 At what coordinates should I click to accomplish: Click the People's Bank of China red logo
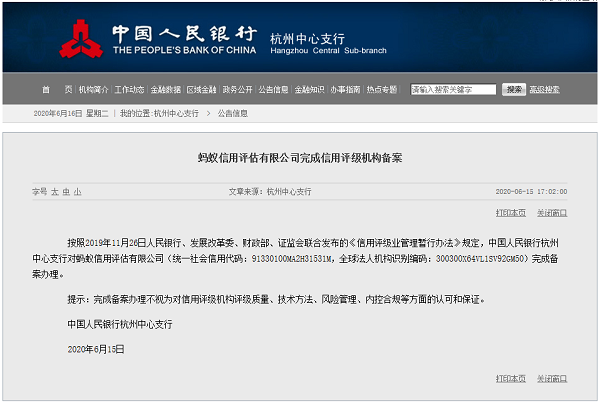[x=81, y=39]
